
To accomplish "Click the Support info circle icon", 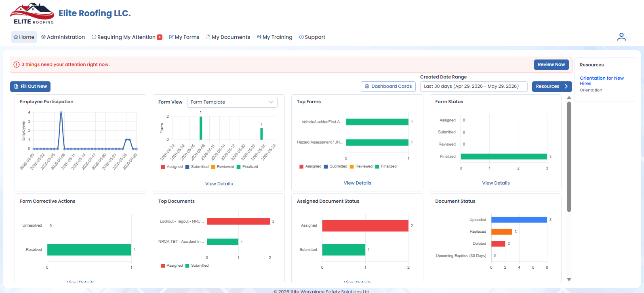I will pyautogui.click(x=301, y=37).
